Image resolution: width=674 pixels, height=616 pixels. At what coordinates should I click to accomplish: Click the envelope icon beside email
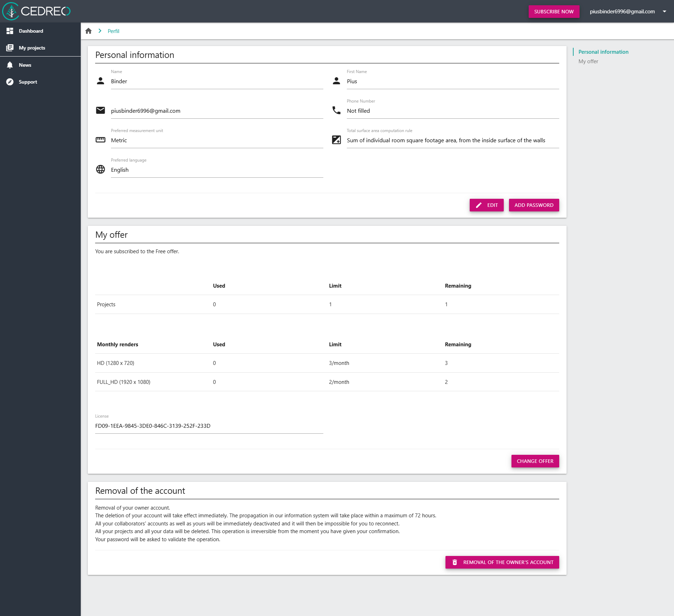pos(100,110)
